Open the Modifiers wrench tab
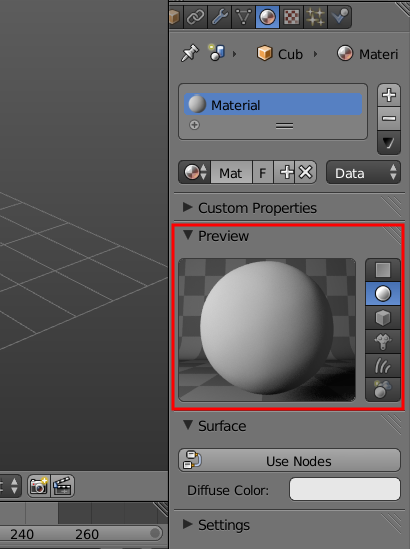 click(220, 17)
